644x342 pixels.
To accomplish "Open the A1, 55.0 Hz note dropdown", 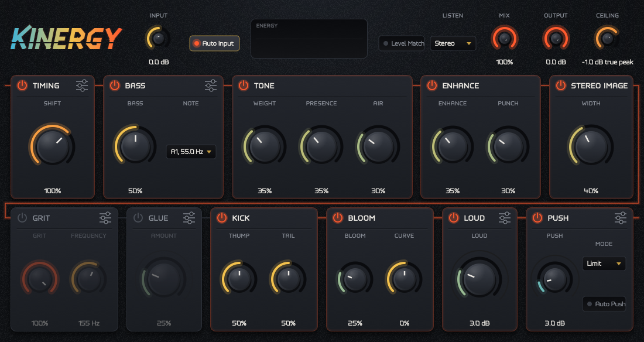I will pos(191,152).
